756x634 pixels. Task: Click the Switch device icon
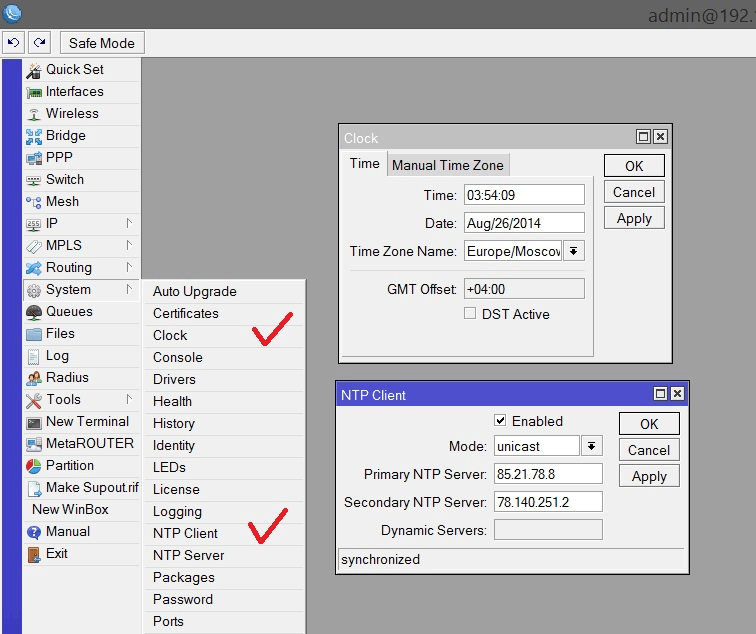34,180
